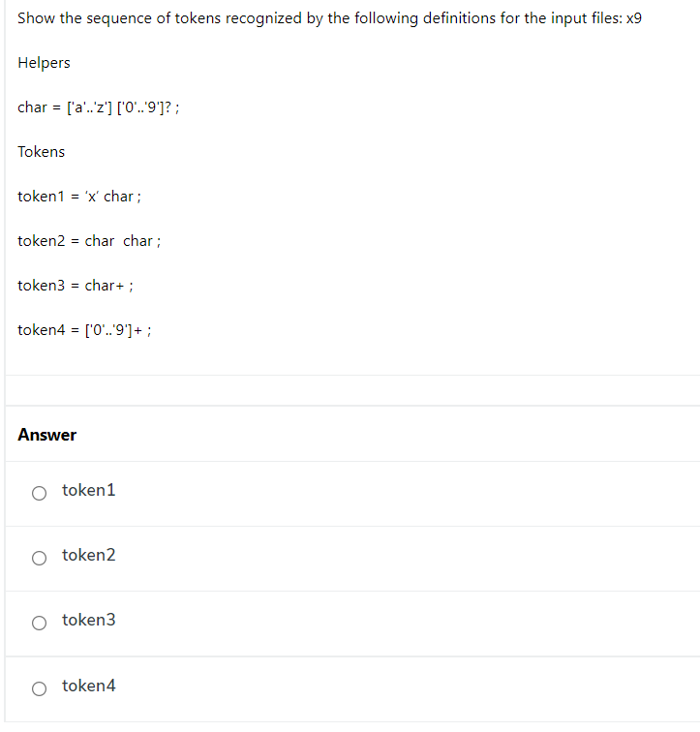Click empty space in the token4 option row

(406, 689)
